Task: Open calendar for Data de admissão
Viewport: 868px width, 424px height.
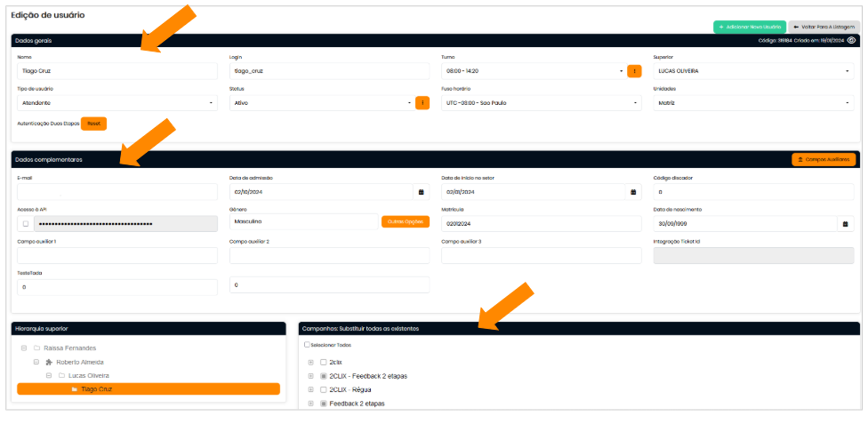Action: tap(421, 192)
